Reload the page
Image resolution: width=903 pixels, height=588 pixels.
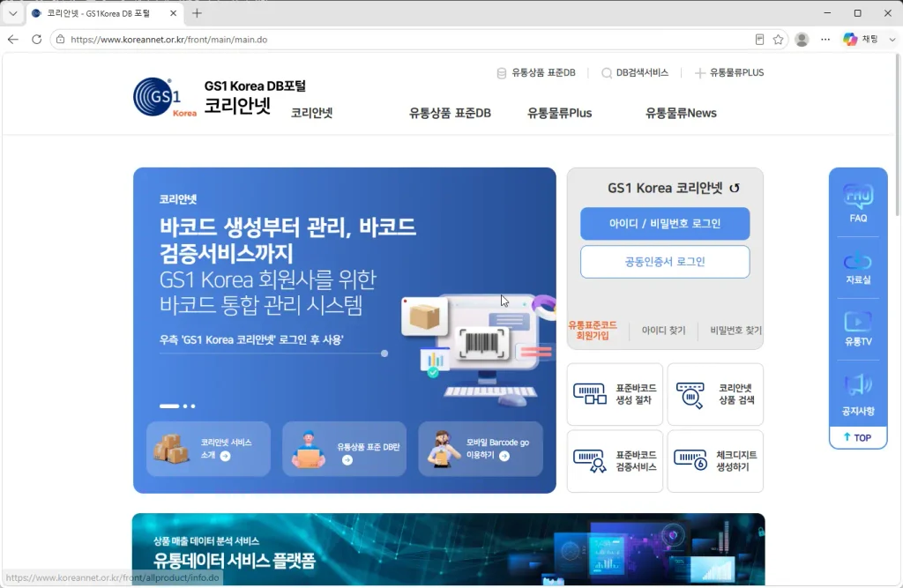pos(37,39)
